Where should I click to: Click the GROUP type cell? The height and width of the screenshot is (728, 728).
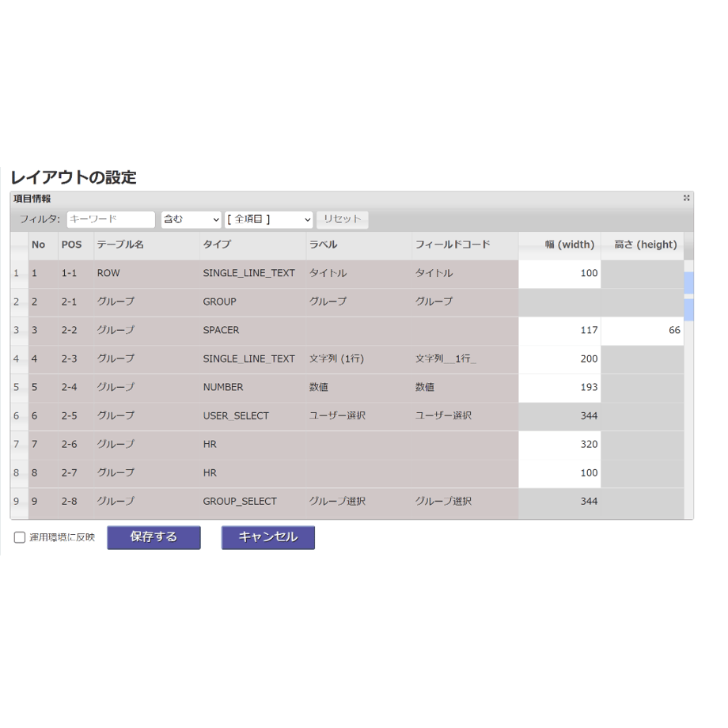253,302
